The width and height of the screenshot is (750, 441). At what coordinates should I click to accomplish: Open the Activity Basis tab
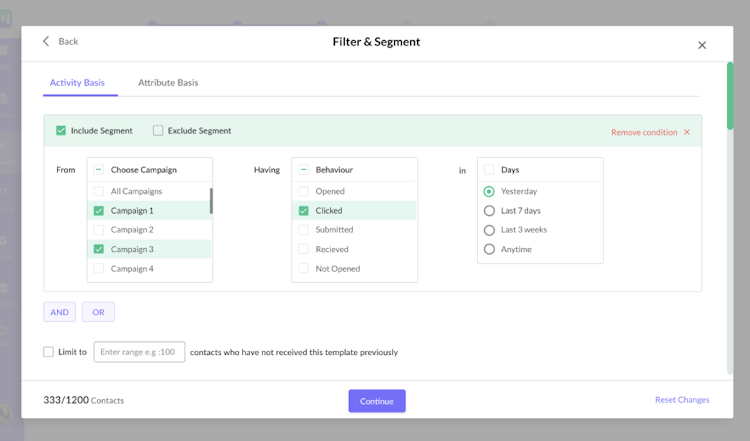[x=77, y=83]
